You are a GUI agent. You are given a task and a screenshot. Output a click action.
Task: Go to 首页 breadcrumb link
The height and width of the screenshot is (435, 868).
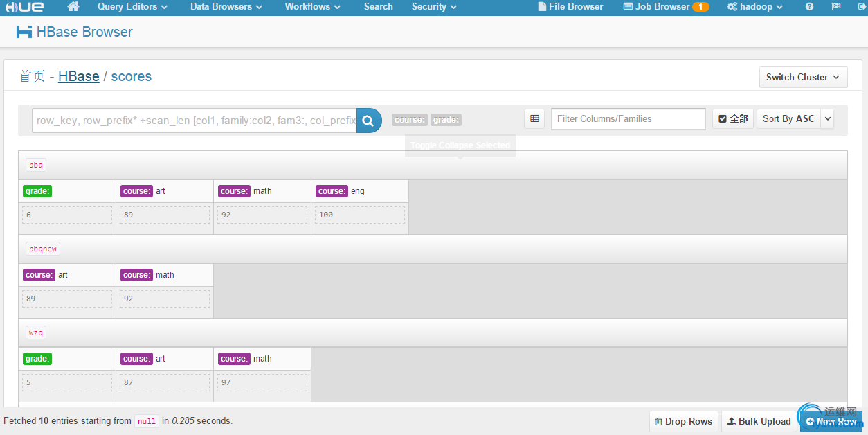click(x=32, y=76)
